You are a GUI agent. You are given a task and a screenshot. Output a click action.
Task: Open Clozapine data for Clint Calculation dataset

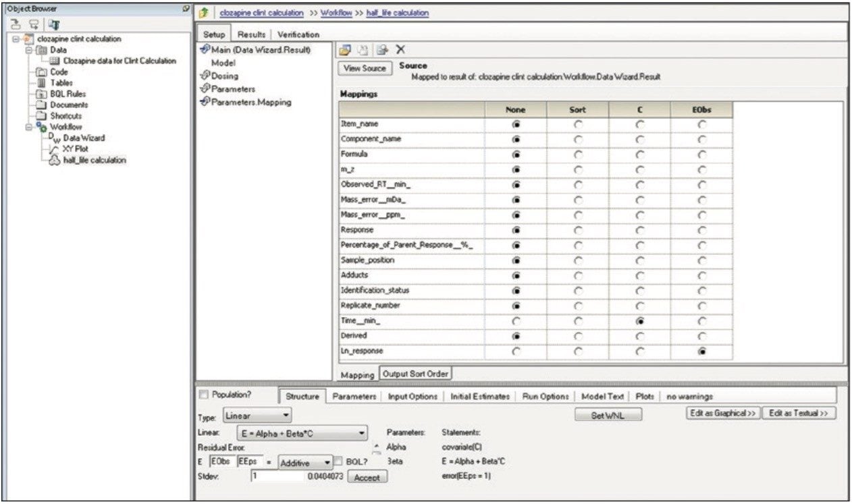click(119, 61)
